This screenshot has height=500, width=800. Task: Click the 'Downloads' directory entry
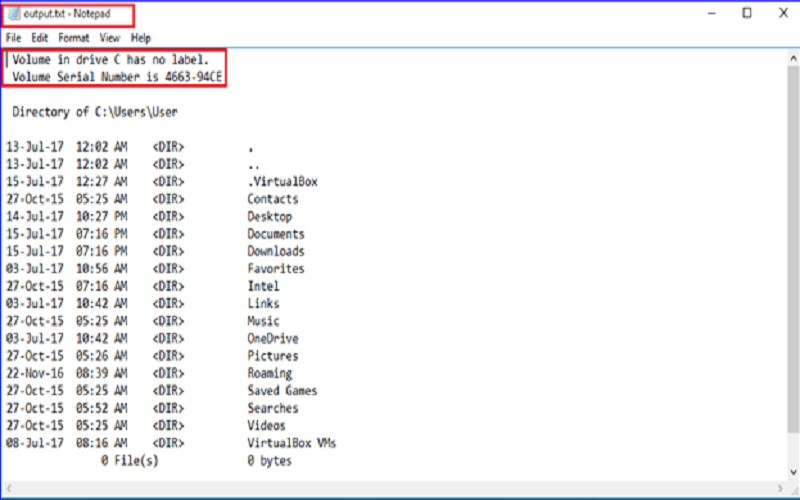coord(276,251)
